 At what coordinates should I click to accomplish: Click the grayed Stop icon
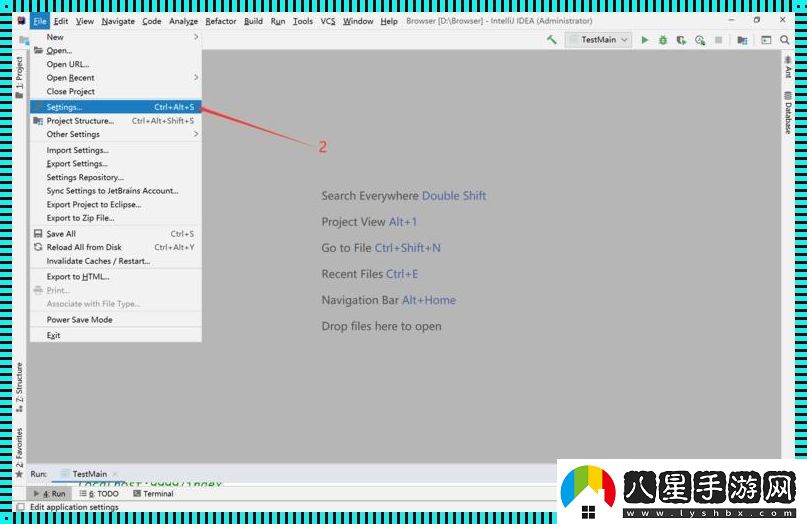pyautogui.click(x=718, y=40)
